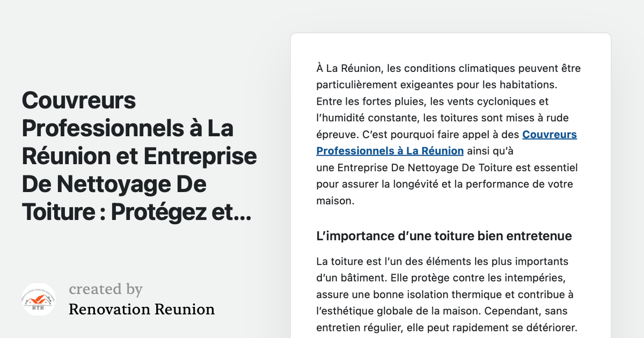
Task: Click the phrase "Entreprise De Nettoyage De Toiture" in the article
Action: [x=419, y=168]
